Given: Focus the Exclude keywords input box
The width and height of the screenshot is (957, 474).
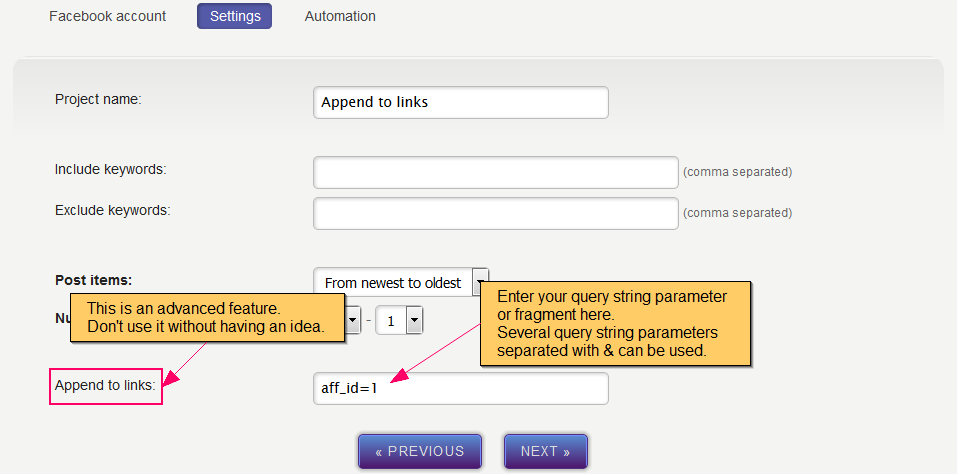Looking at the screenshot, I should pos(496,213).
